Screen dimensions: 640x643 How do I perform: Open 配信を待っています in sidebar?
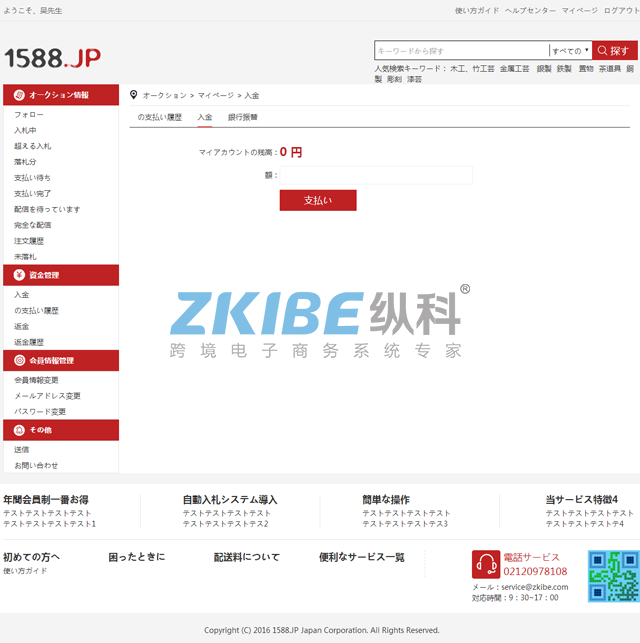coord(47,210)
